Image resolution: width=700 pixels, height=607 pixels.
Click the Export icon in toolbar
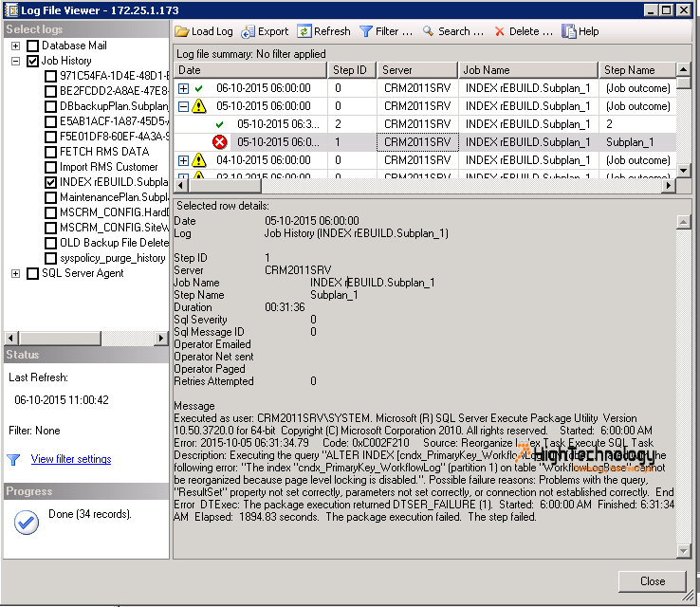(248, 31)
